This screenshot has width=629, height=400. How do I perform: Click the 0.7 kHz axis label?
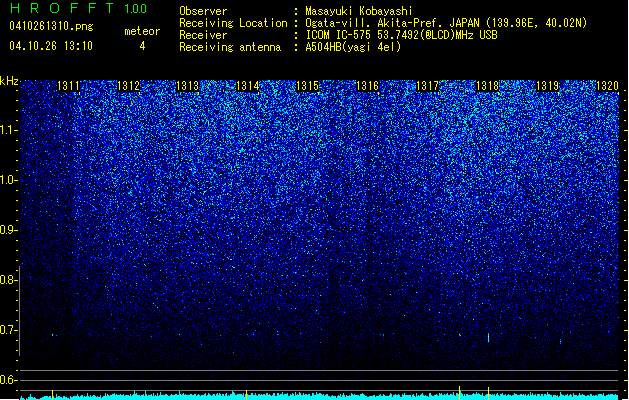click(8, 330)
